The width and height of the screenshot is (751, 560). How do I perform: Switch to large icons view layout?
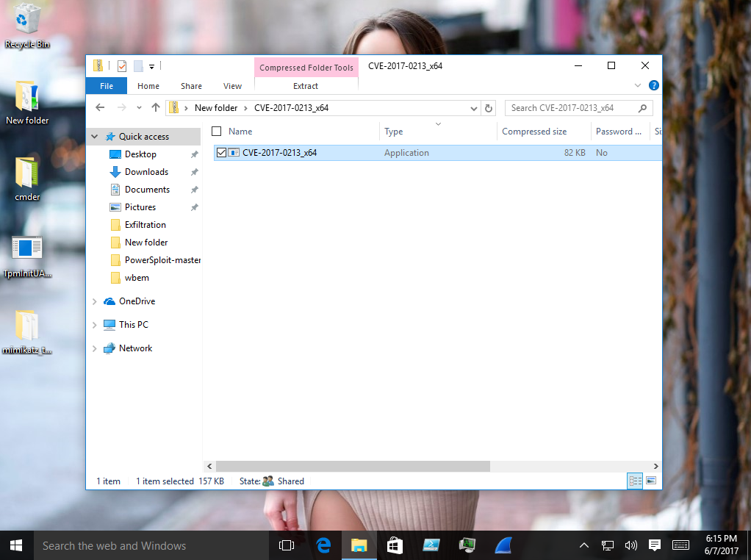click(651, 481)
